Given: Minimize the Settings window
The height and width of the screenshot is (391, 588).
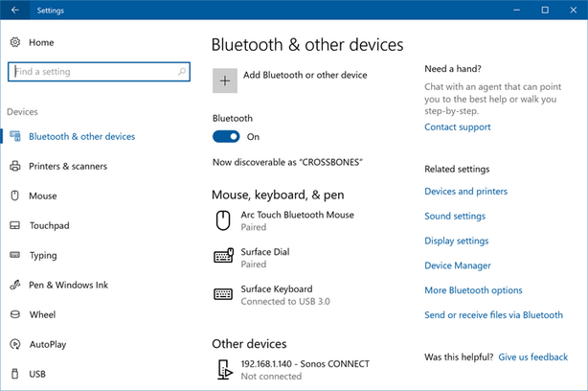Looking at the screenshot, I should point(517,11).
